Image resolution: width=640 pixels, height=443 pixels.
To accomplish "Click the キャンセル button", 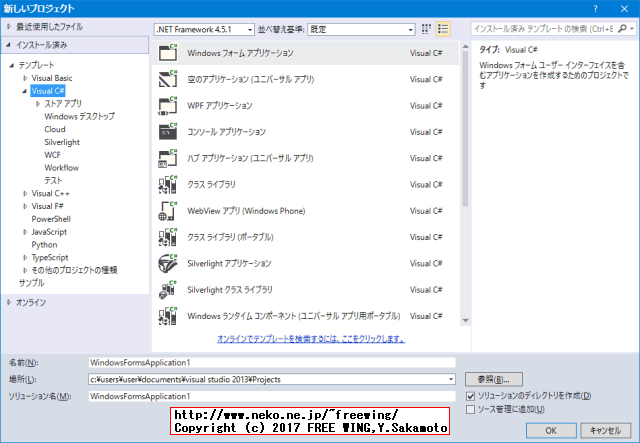I will pyautogui.click(x=605, y=430).
